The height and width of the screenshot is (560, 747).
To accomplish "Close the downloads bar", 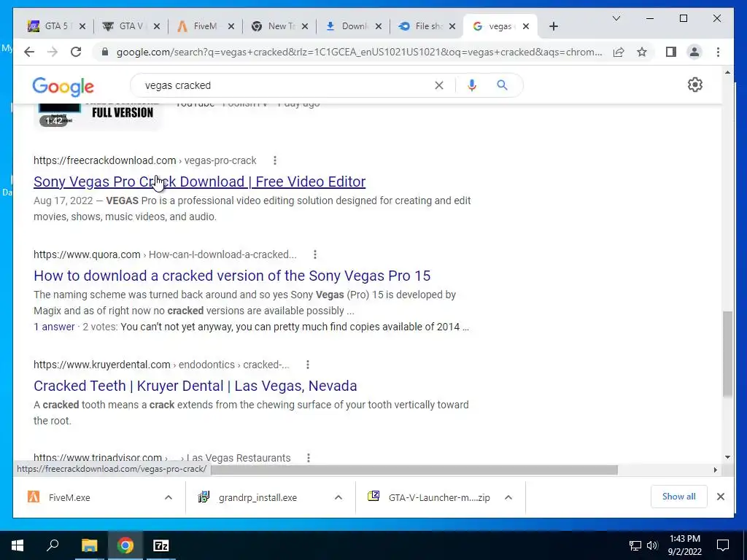I will coord(720,497).
